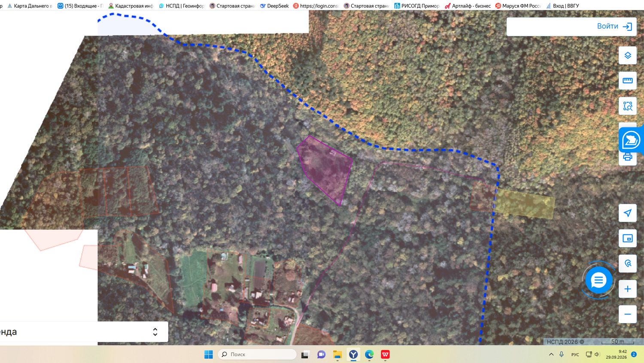Open File Explorer from taskbar

337,354
